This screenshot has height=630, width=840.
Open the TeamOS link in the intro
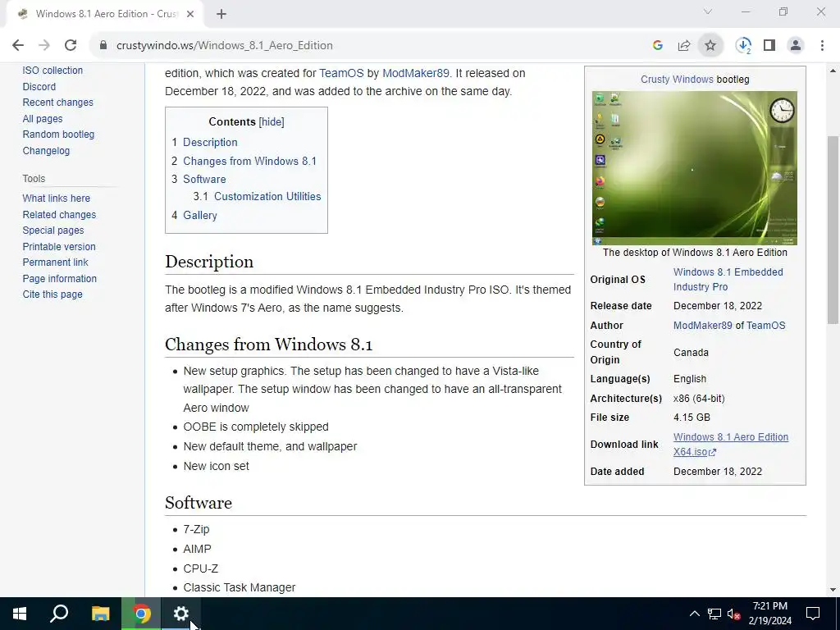[341, 73]
